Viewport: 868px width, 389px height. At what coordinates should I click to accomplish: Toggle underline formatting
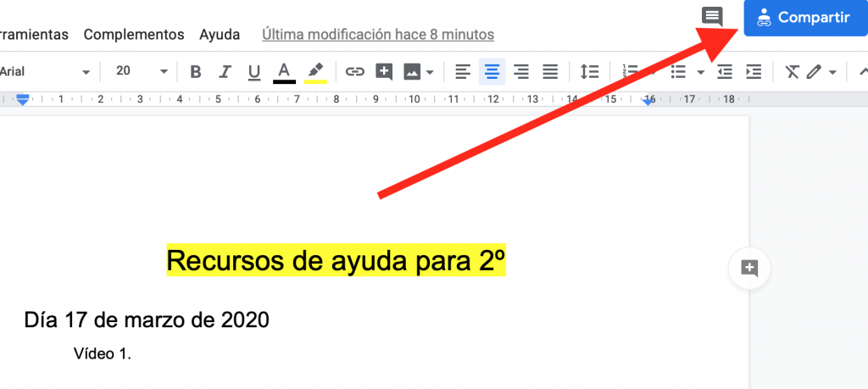(254, 72)
